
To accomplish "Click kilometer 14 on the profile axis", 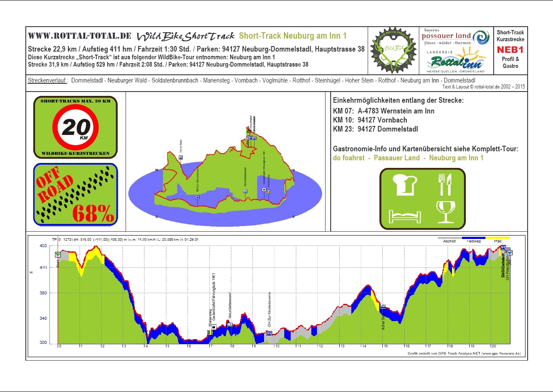I will pyautogui.click(x=363, y=346).
